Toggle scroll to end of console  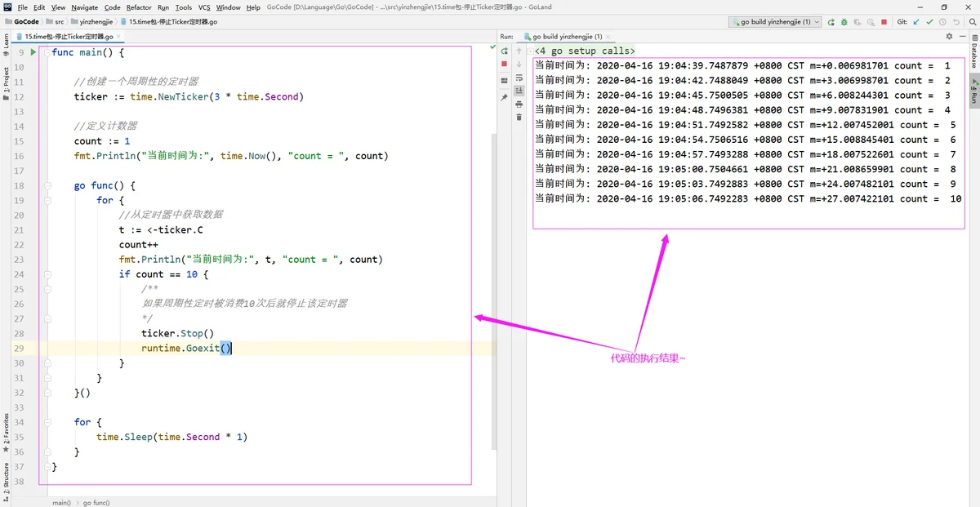point(519,91)
